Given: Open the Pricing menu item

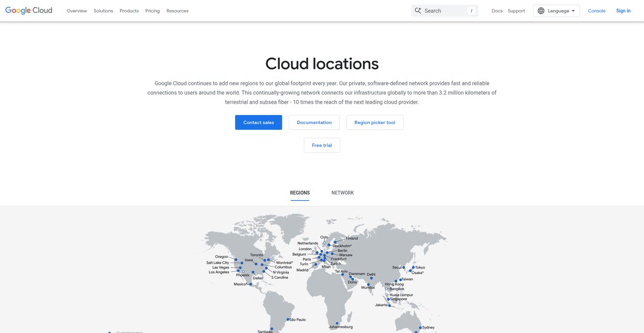Looking at the screenshot, I should [x=152, y=11].
